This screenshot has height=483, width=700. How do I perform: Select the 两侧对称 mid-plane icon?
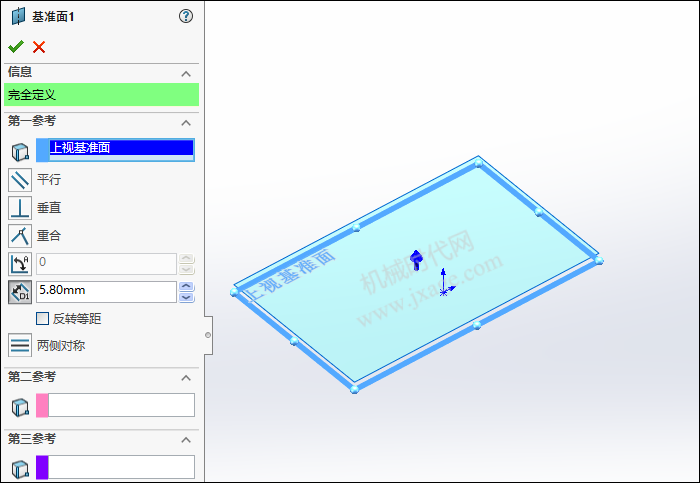point(20,346)
